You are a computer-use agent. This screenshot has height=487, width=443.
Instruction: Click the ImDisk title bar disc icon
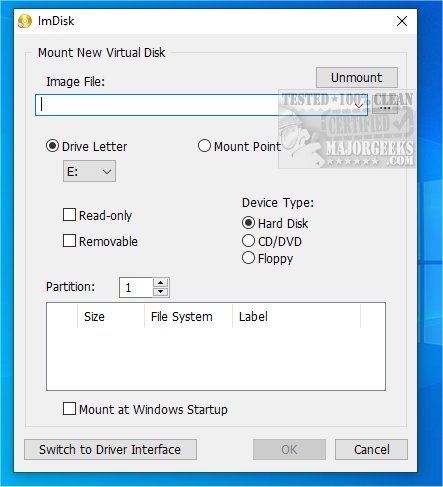[x=25, y=21]
